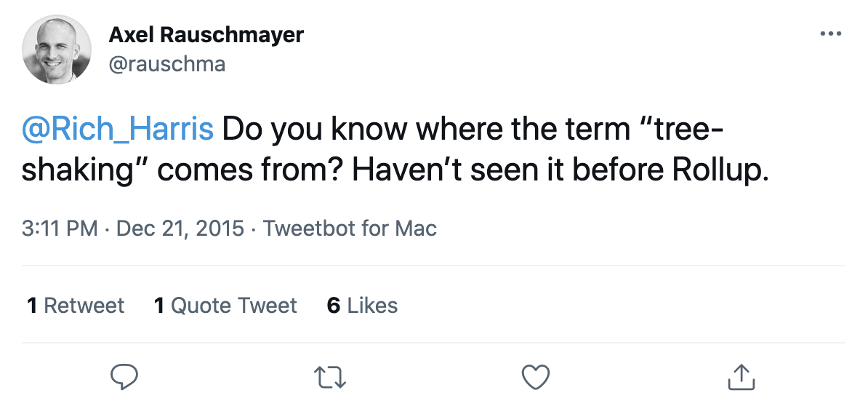This screenshot has width=868, height=409.
Task: View the 1 Quote Tweet list
Action: click(225, 305)
